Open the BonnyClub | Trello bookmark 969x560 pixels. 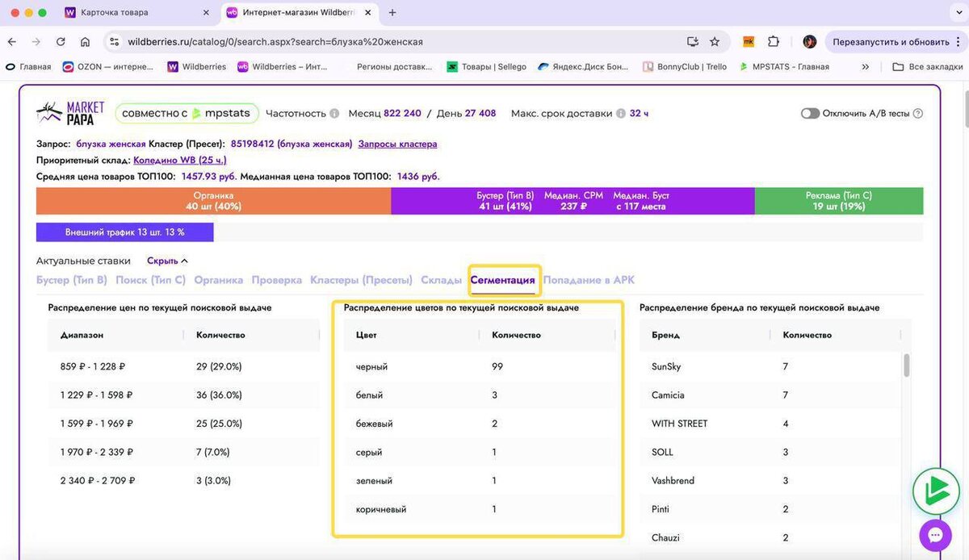685,67
